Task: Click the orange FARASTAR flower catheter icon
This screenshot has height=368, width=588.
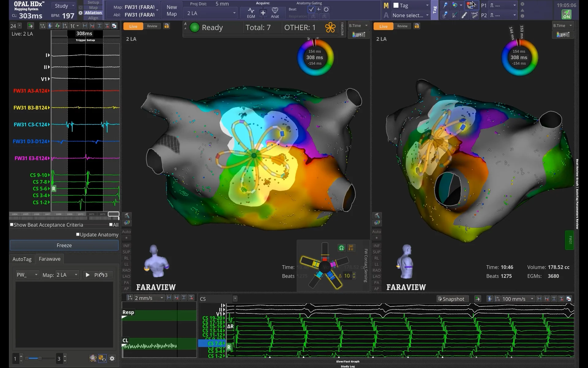Action: (x=330, y=28)
